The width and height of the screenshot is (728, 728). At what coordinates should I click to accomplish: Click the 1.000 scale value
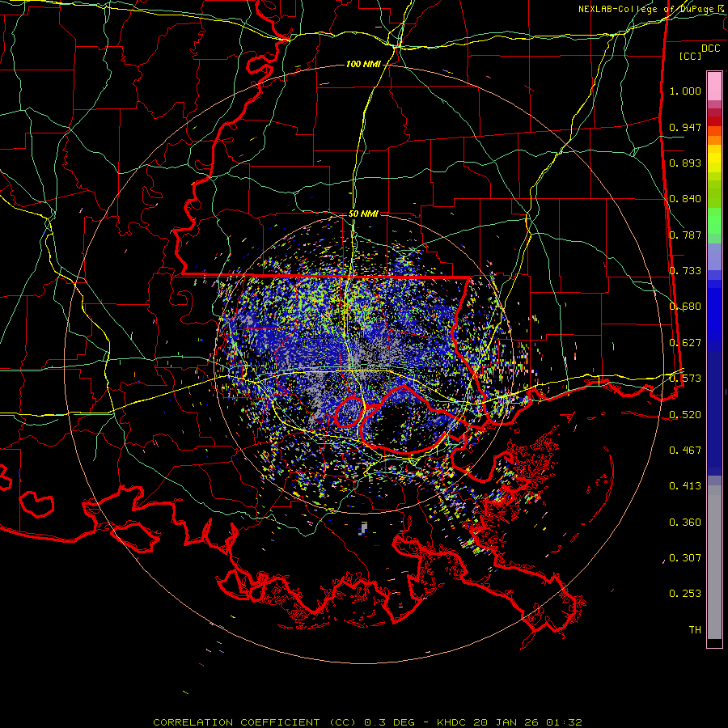point(685,91)
